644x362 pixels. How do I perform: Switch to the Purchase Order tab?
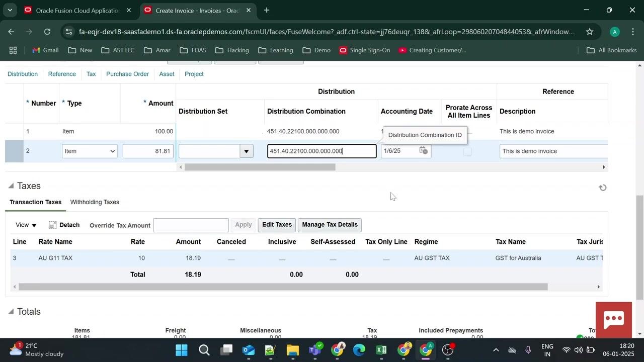[127, 74]
